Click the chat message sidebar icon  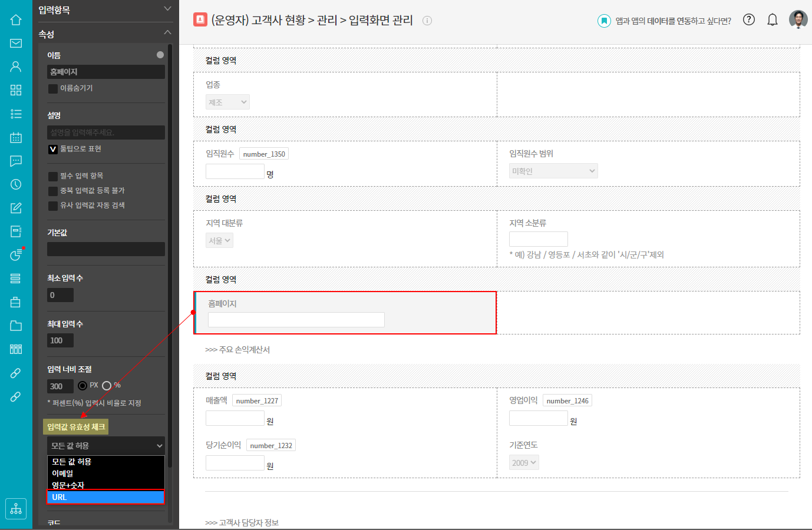[16, 161]
